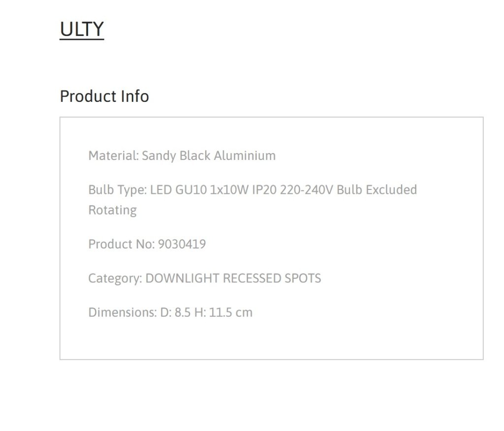504x431 pixels.
Task: Select the Product Info heading
Action: point(104,96)
